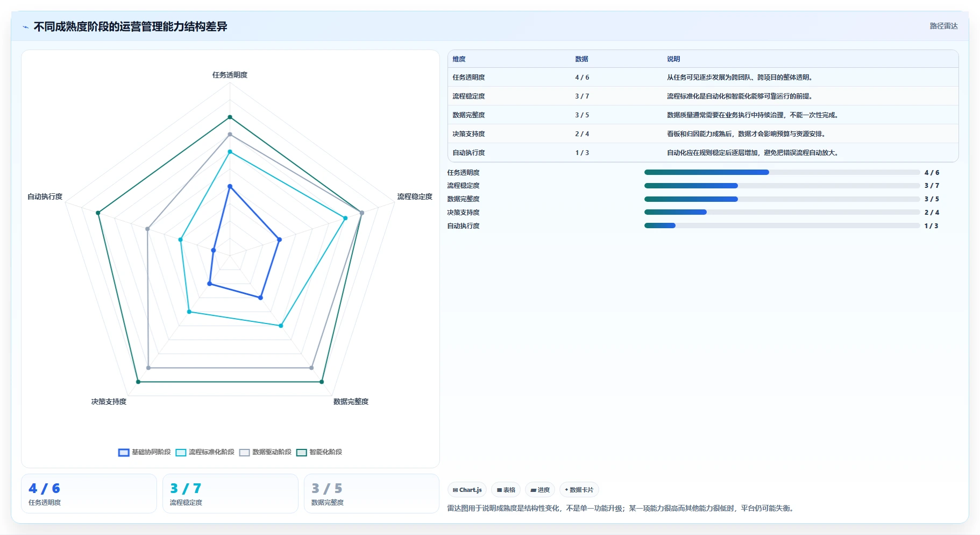This screenshot has width=980, height=535.
Task: Click footer note starting 雷达图用于说明成熟度是结构性变化
Action: click(x=621, y=508)
